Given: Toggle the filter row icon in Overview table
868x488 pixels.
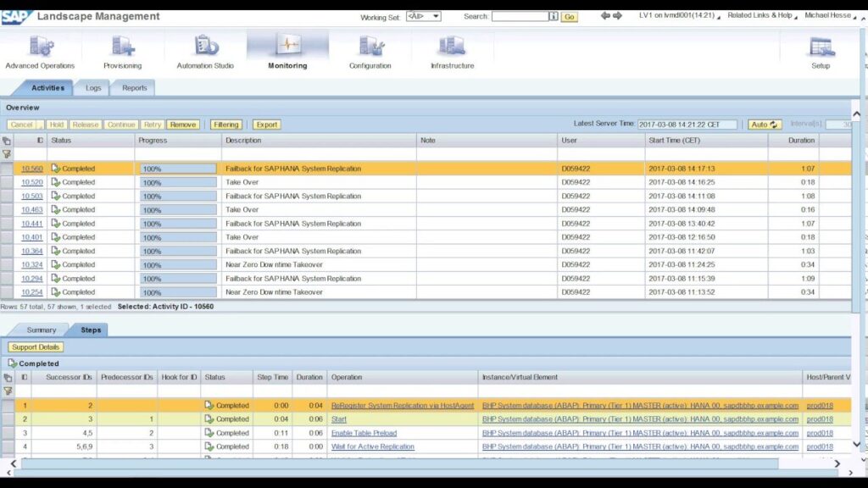Looking at the screenshot, I should click(7, 153).
